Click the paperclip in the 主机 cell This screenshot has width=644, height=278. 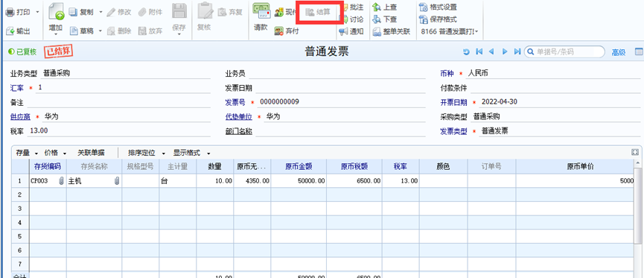click(117, 180)
